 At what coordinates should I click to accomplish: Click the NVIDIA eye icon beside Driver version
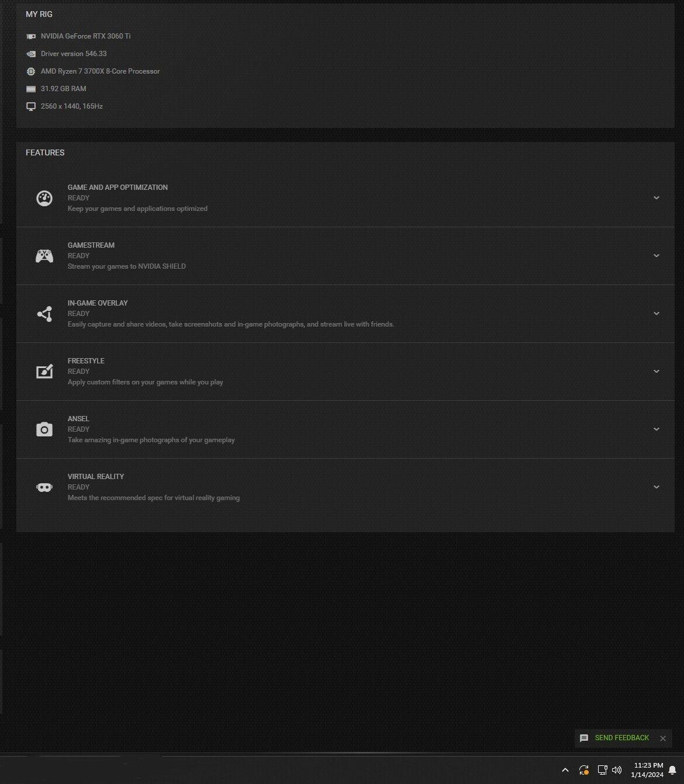(31, 54)
